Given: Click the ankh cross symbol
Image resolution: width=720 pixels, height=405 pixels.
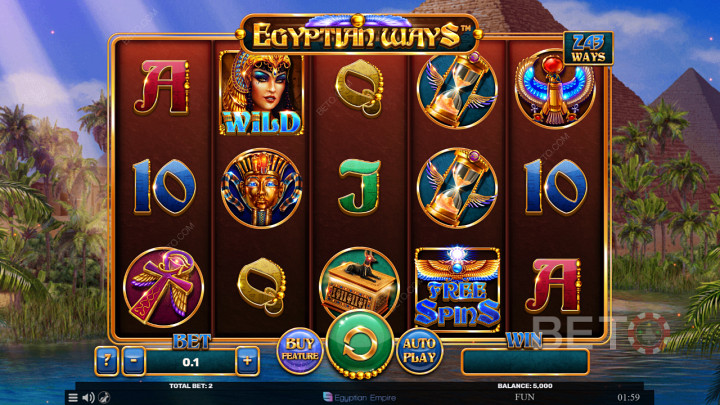Looking at the screenshot, I should click(163, 287).
